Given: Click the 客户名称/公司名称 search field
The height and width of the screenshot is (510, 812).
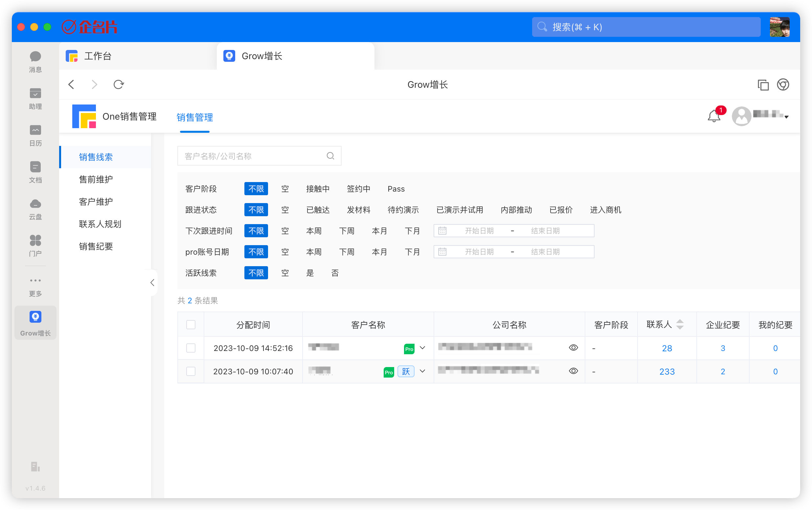Looking at the screenshot, I should (x=253, y=156).
